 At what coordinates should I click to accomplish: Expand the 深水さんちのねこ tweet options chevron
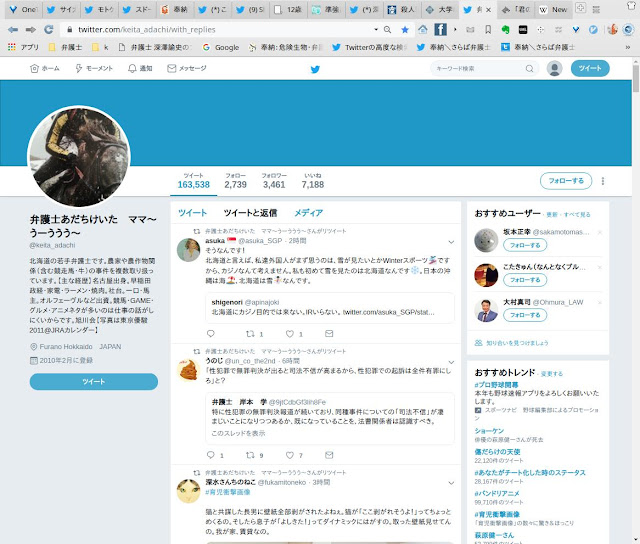451,483
